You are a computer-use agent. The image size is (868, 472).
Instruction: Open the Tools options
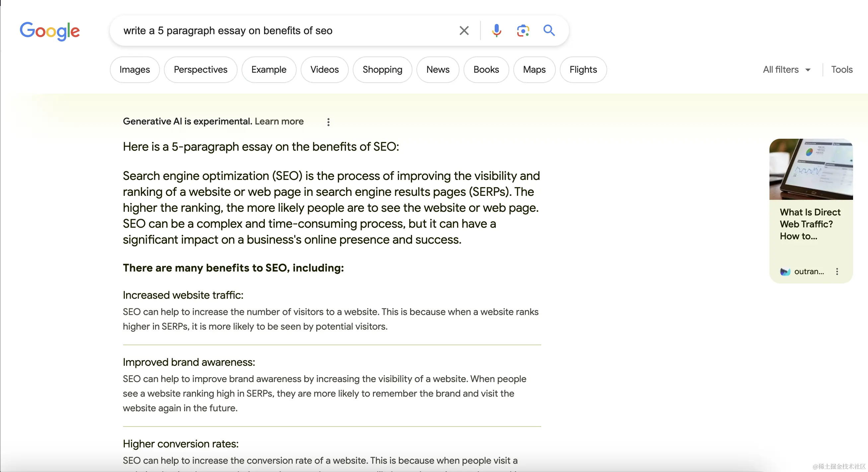coord(841,70)
